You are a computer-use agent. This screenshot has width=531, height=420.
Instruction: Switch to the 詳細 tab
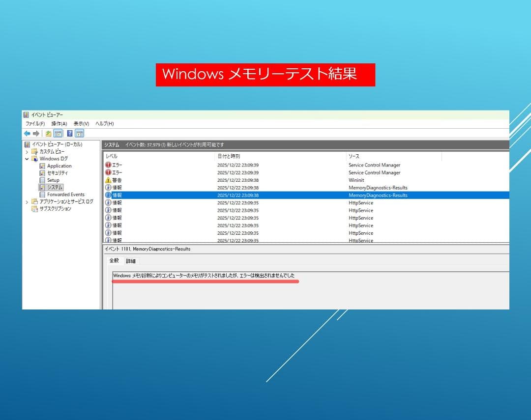coord(130,261)
